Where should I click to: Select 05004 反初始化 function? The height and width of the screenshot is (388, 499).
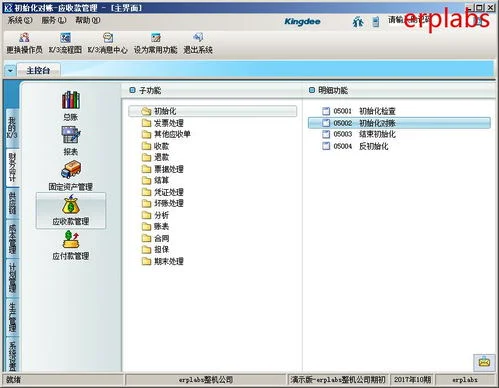(355, 146)
